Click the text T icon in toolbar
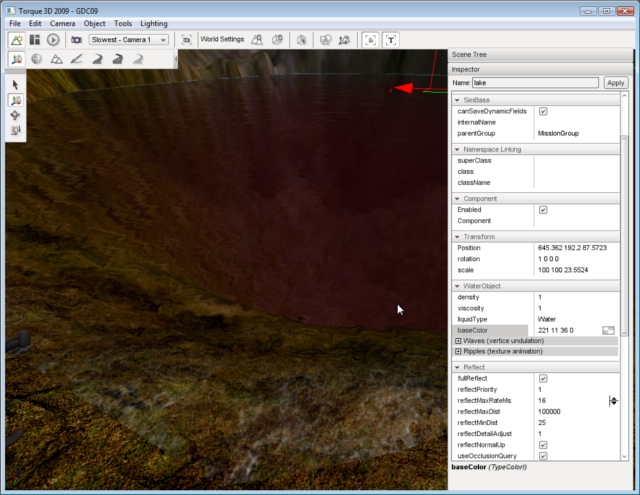The height and width of the screenshot is (495, 640). pyautogui.click(x=391, y=40)
